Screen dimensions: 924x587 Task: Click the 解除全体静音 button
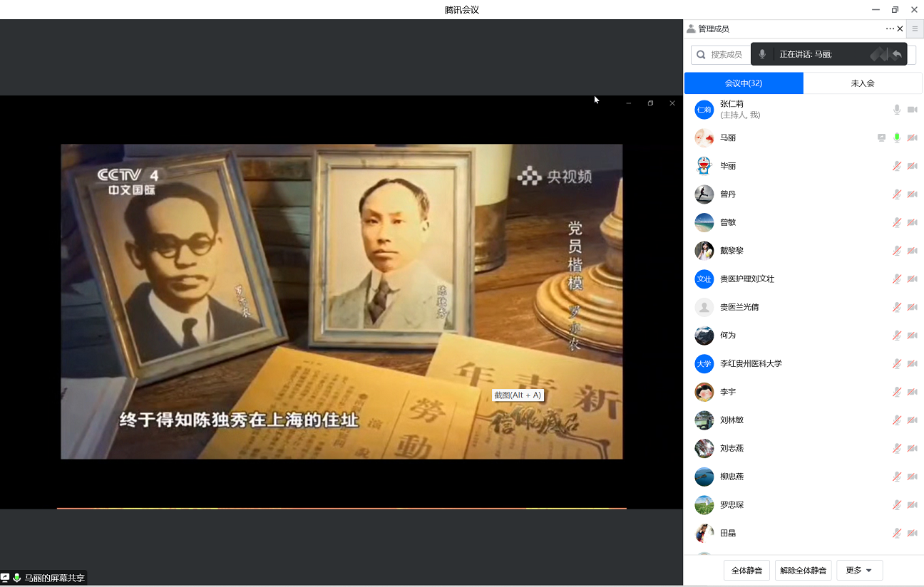pyautogui.click(x=803, y=571)
